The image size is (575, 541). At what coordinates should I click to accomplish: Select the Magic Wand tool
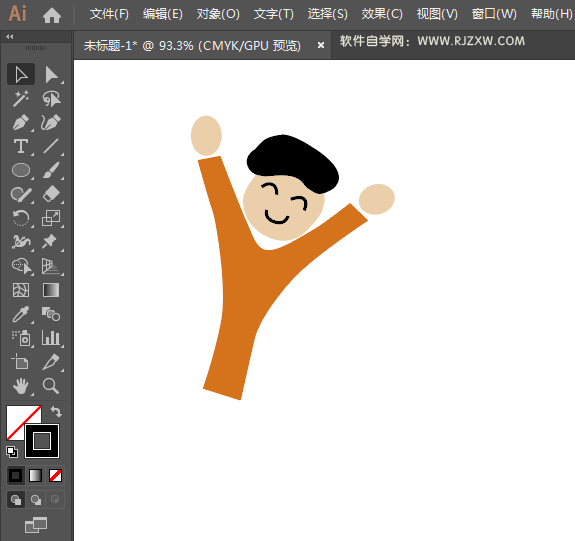pos(21,99)
